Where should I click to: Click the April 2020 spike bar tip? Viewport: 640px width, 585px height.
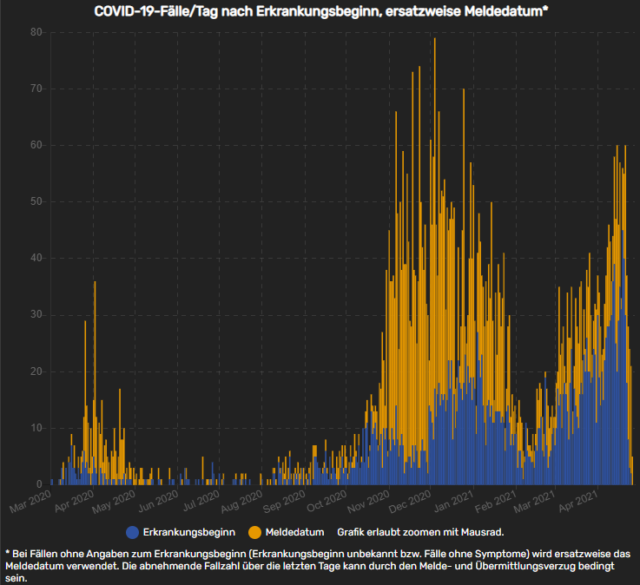[x=95, y=283]
